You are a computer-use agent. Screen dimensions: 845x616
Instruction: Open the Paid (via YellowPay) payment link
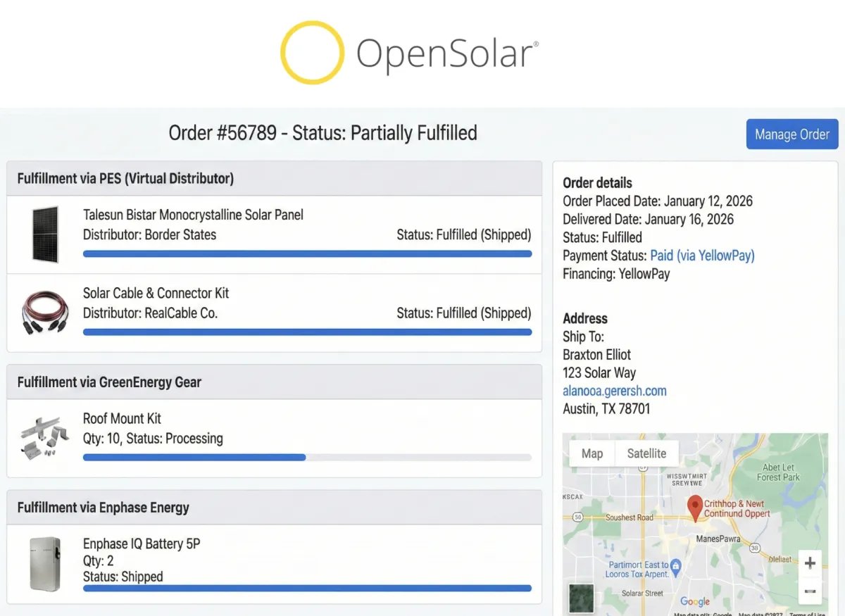coord(702,256)
